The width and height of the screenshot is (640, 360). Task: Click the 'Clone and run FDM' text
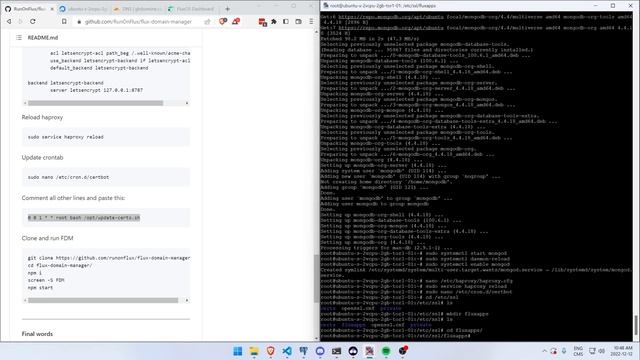pos(47,238)
